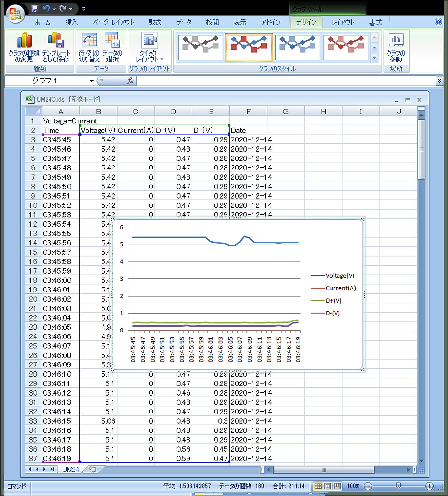Open Select Data (データの選択)
The width and height of the screenshot is (448, 496).
pyautogui.click(x=112, y=47)
